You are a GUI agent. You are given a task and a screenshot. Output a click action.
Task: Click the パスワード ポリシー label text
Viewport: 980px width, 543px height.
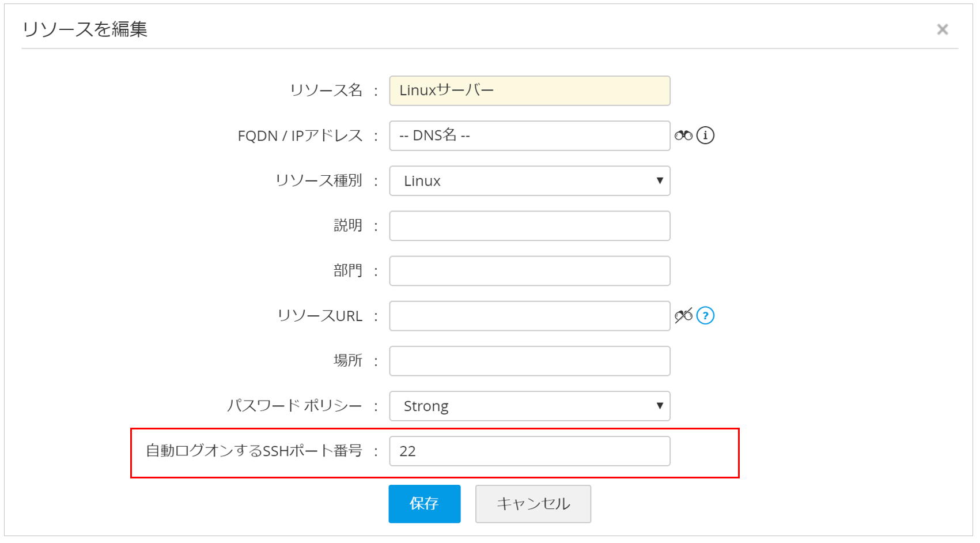[x=294, y=406]
